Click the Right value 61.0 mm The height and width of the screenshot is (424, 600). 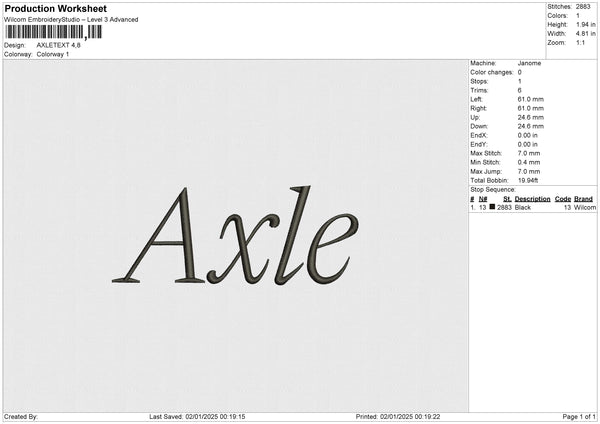click(x=530, y=108)
